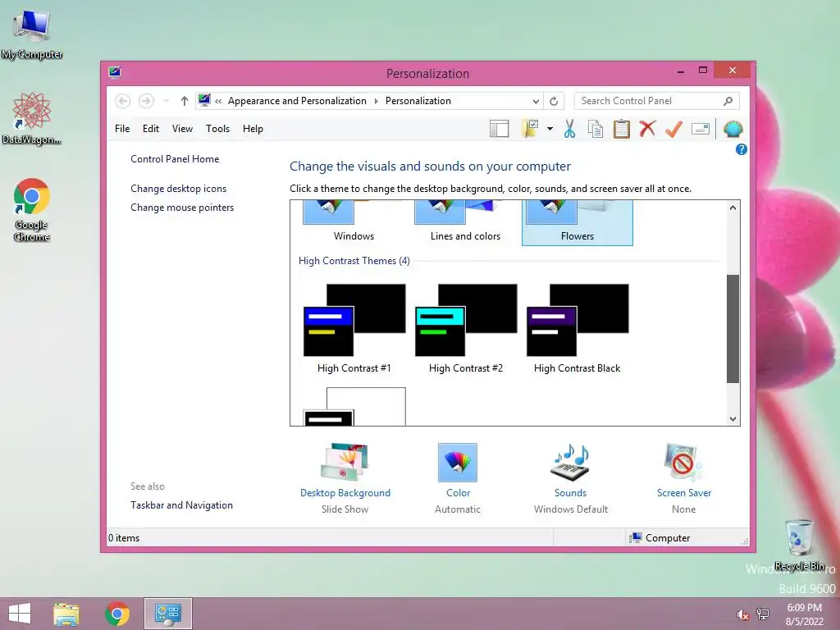This screenshot has height=630, width=840.
Task: Open Desktop Background settings
Action: pos(345,478)
